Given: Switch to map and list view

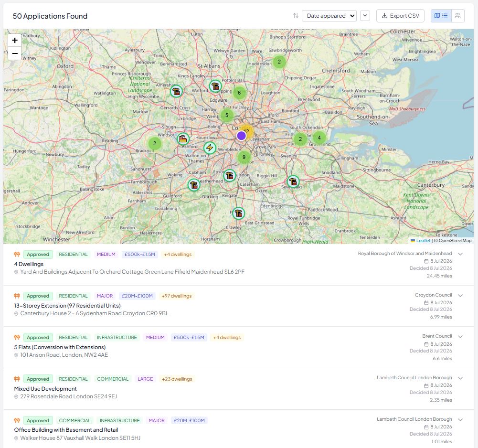Looking at the screenshot, I should click(441, 16).
